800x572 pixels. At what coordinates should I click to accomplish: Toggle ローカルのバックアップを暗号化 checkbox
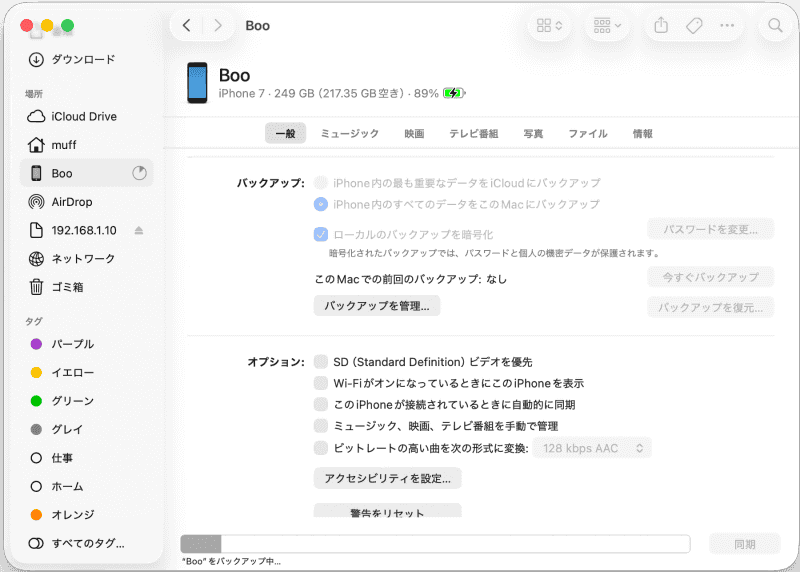(320, 234)
